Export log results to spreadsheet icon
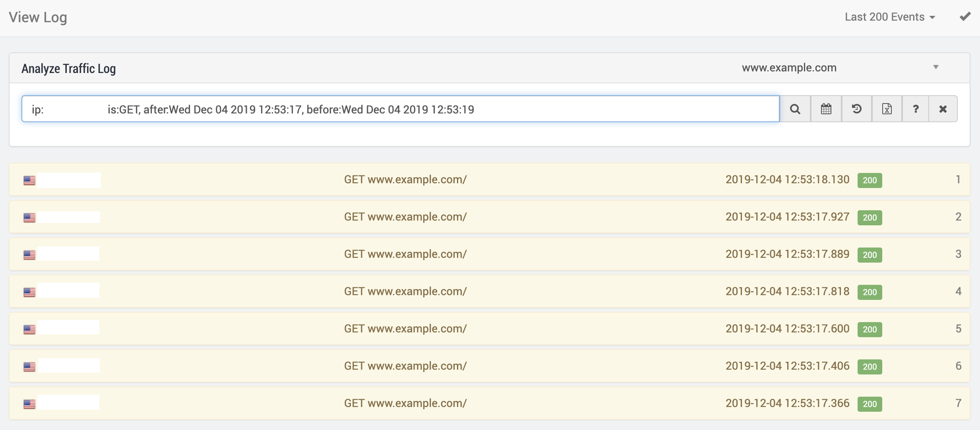980x430 pixels. 887,109
